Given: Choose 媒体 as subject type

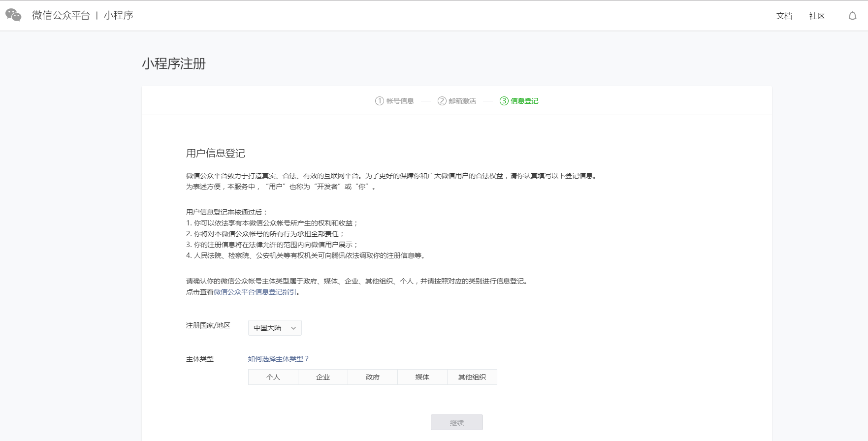Looking at the screenshot, I should [422, 377].
